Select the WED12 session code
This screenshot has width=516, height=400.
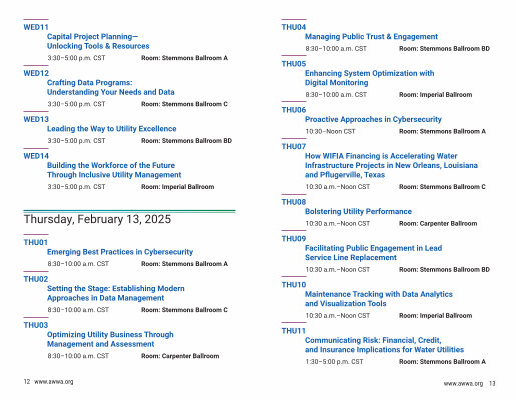coord(36,73)
